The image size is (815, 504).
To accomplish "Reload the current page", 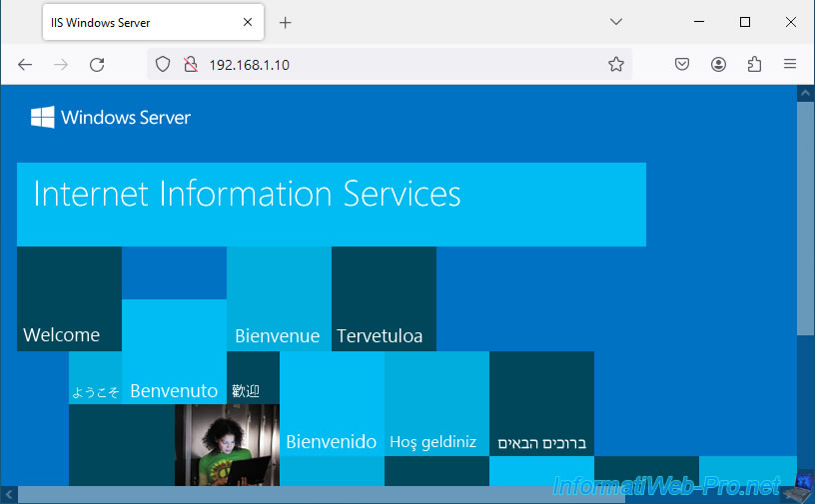I will pos(97,65).
